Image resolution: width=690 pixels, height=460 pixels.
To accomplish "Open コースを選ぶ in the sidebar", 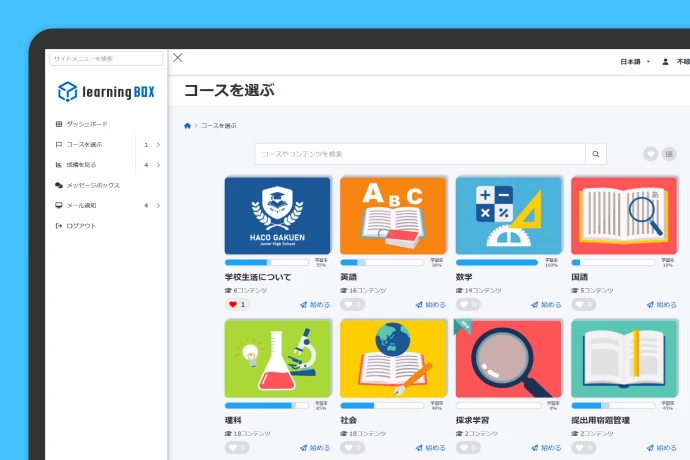I will tap(84, 144).
